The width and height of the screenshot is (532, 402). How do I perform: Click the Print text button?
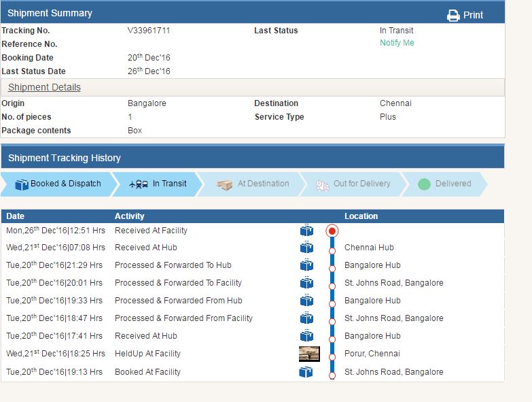click(474, 15)
